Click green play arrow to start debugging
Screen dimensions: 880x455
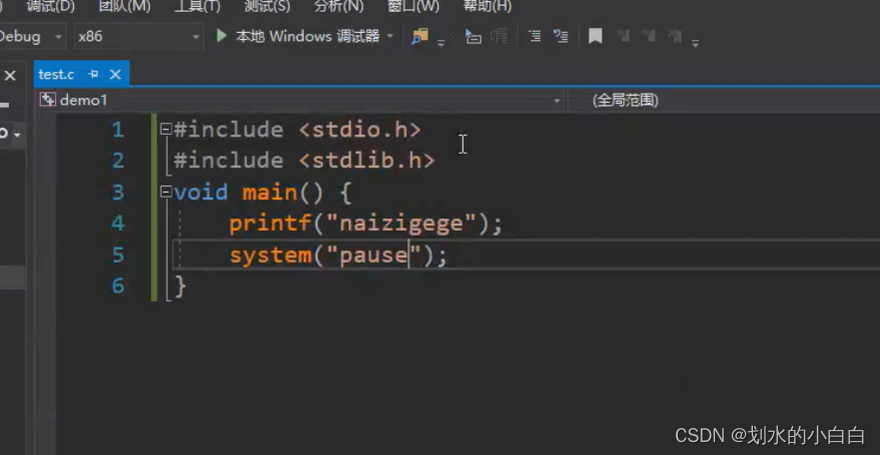pos(221,36)
